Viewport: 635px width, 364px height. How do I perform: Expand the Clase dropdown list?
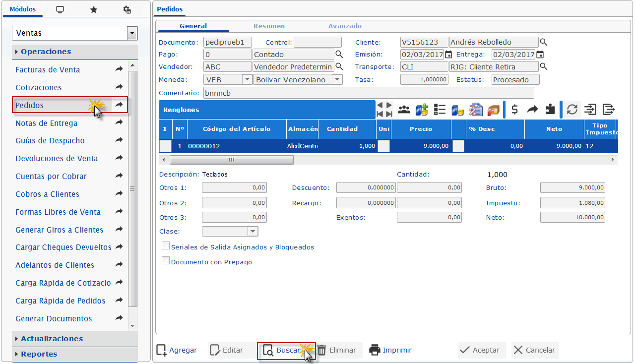[253, 232]
